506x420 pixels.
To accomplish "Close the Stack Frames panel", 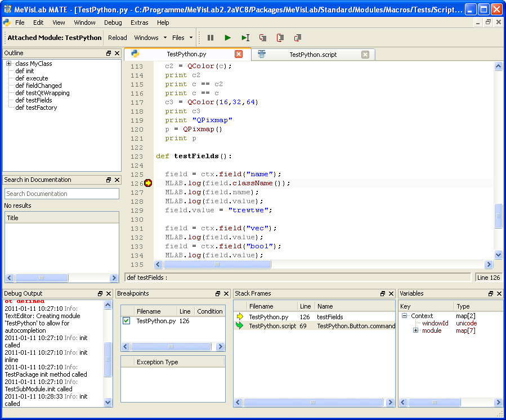I will point(391,293).
